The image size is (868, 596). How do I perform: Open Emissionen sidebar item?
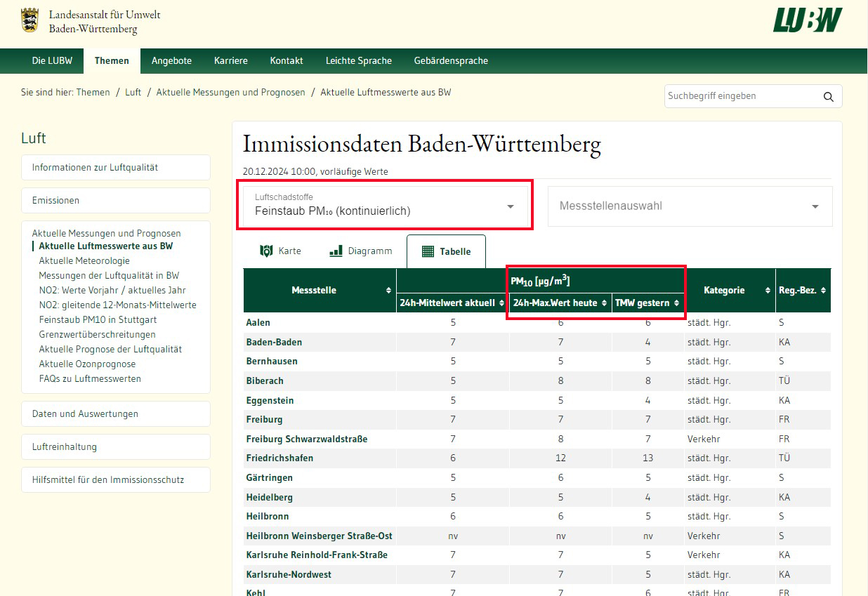[x=116, y=200]
